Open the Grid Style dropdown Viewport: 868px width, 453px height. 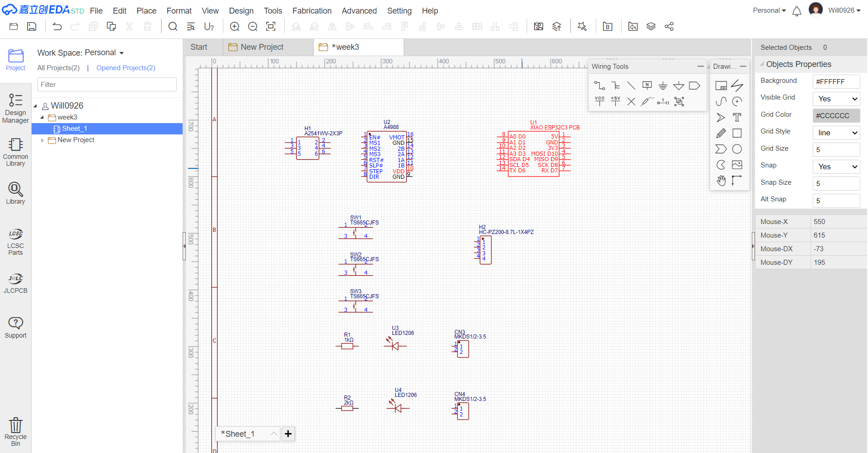(836, 133)
